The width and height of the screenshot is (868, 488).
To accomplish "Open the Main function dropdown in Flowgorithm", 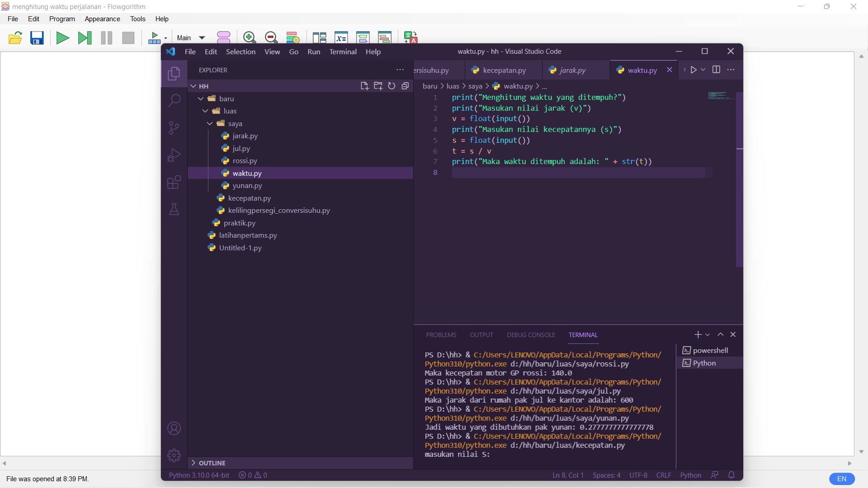I will (190, 38).
